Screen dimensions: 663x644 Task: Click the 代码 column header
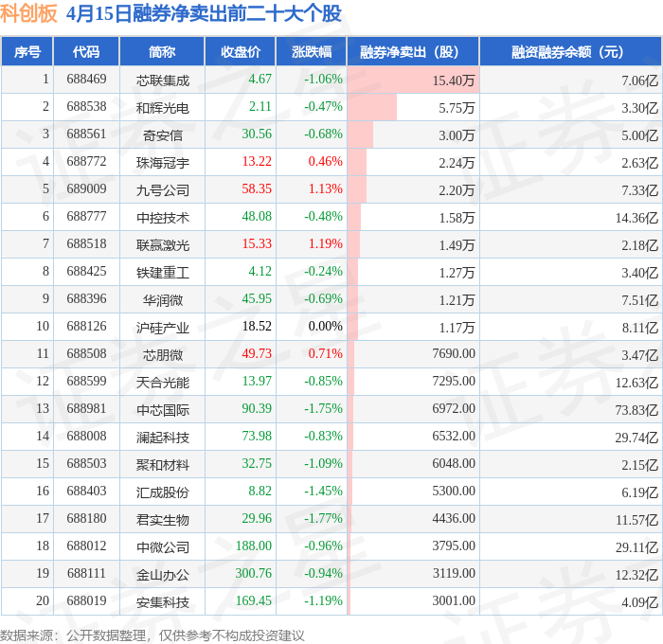(x=86, y=51)
